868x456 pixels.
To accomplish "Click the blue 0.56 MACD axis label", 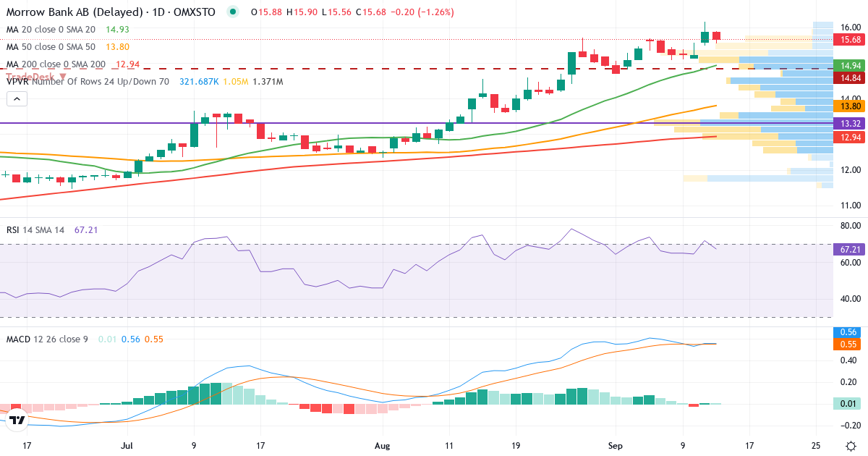I will [848, 332].
